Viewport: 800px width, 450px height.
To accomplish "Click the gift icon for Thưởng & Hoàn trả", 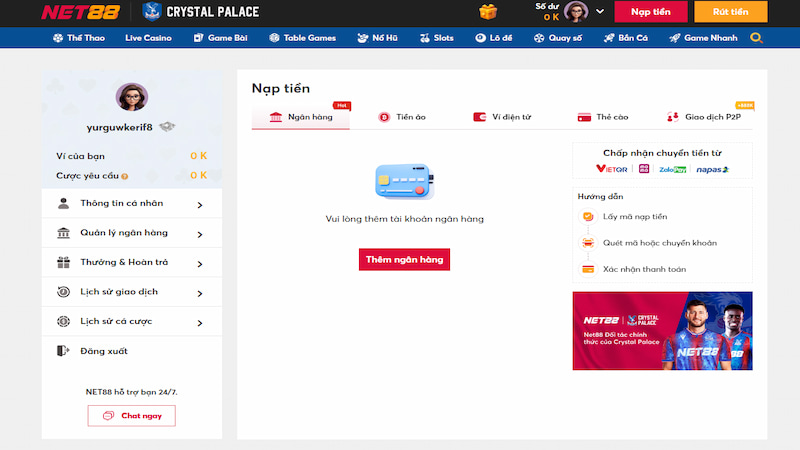I will click(x=63, y=262).
